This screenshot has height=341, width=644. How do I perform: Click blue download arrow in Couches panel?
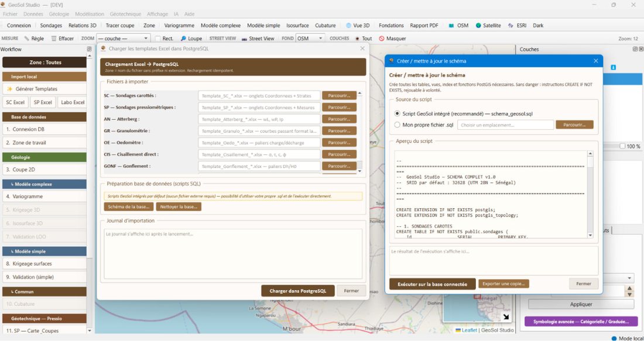[x=613, y=67]
